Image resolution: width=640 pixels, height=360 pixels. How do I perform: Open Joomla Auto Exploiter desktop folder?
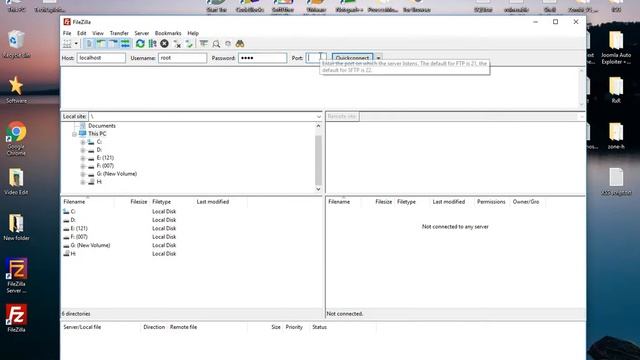tap(616, 48)
